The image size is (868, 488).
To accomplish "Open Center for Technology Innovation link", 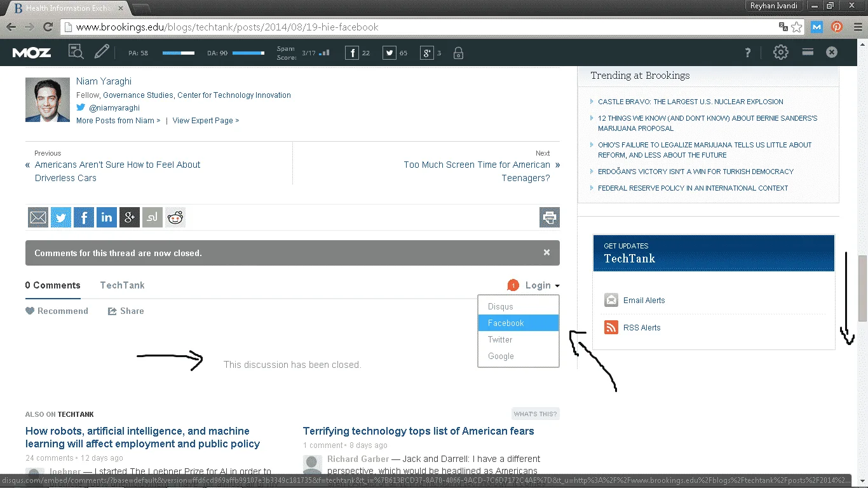I will (234, 95).
